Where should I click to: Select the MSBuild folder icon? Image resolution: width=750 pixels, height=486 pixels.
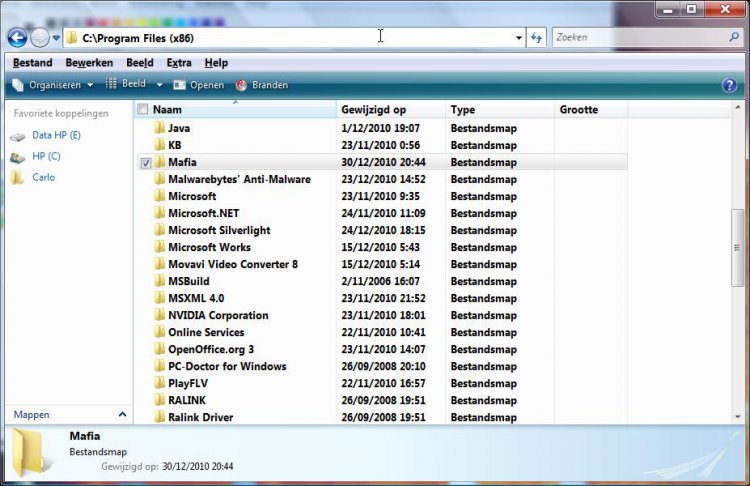coord(160,281)
